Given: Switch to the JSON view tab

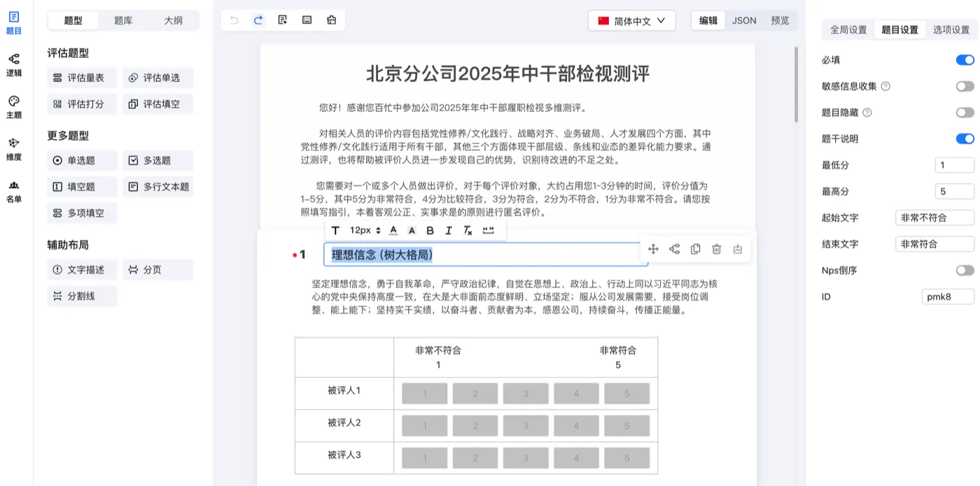Looking at the screenshot, I should (743, 20).
